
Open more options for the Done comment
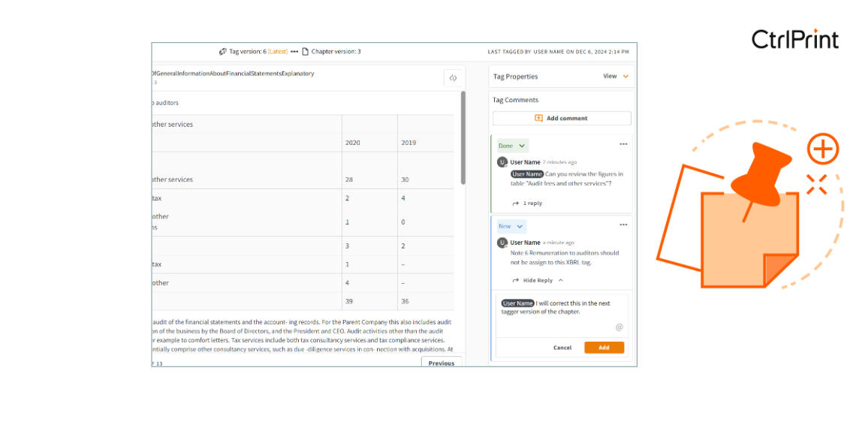tap(623, 144)
